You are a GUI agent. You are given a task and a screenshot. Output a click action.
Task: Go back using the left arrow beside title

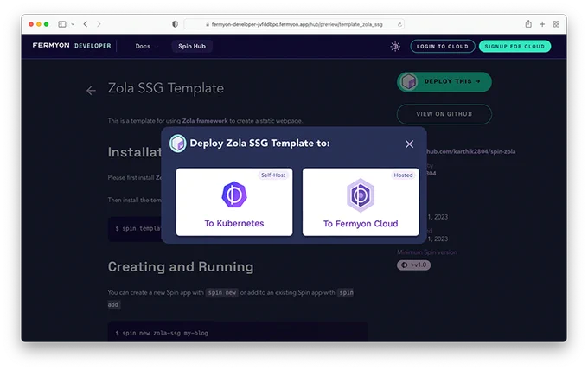tap(91, 91)
